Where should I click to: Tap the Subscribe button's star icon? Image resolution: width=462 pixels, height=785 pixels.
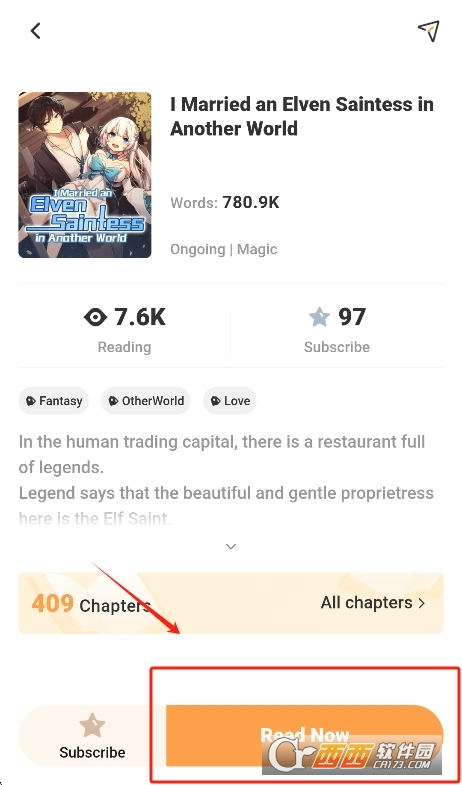pos(92,725)
